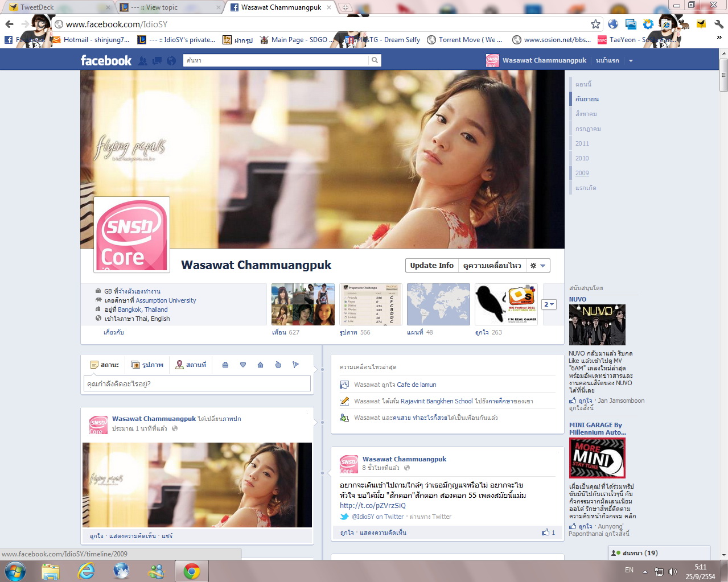The width and height of the screenshot is (728, 582).
Task: Click the search magnifier button
Action: [375, 60]
